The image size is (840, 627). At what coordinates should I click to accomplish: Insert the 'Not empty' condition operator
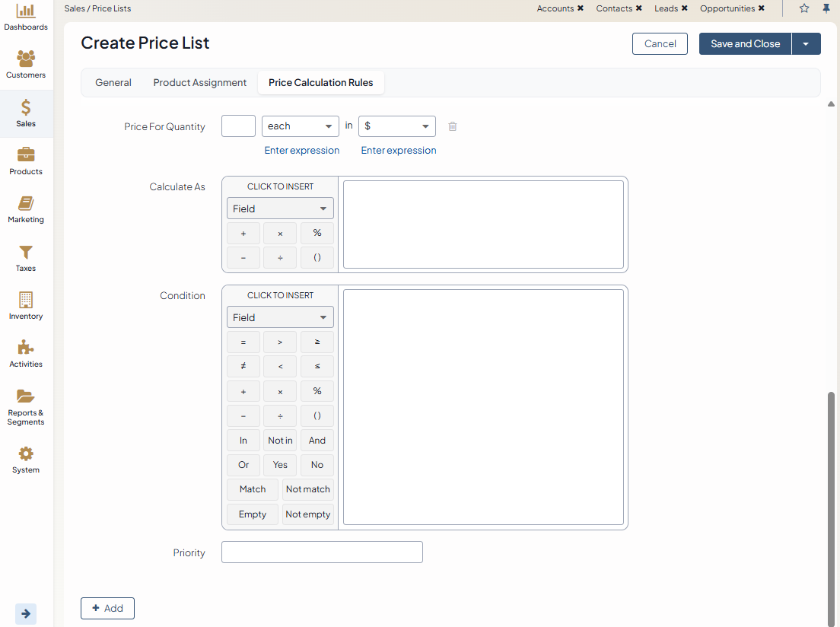click(x=307, y=514)
